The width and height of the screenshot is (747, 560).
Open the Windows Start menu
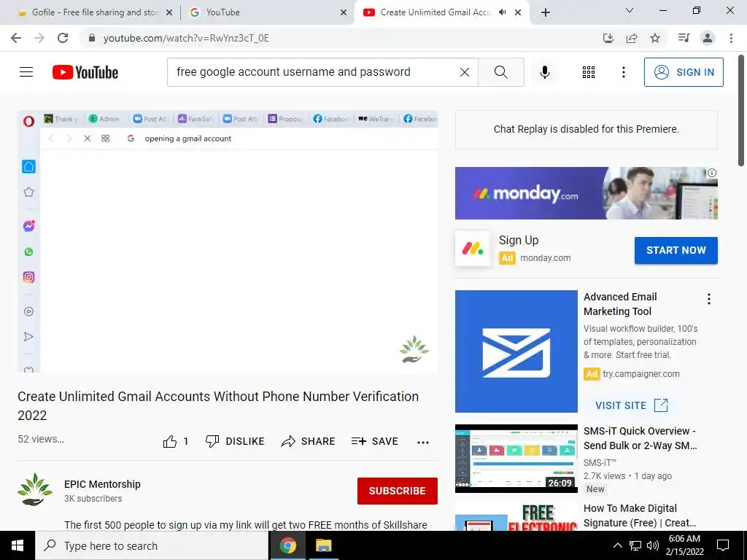18,545
